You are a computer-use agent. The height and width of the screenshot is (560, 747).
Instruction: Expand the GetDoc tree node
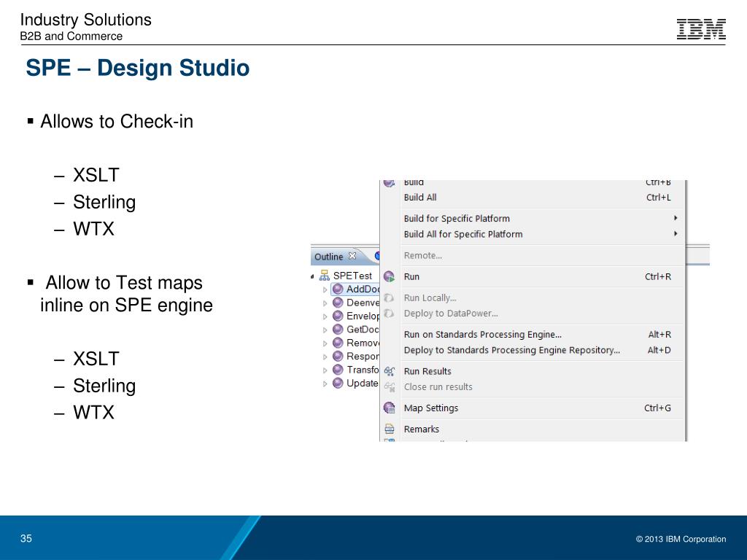tap(325, 330)
